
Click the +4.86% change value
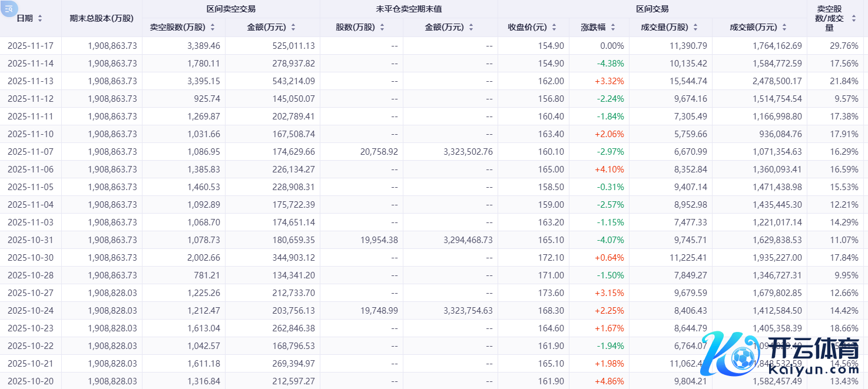(609, 381)
